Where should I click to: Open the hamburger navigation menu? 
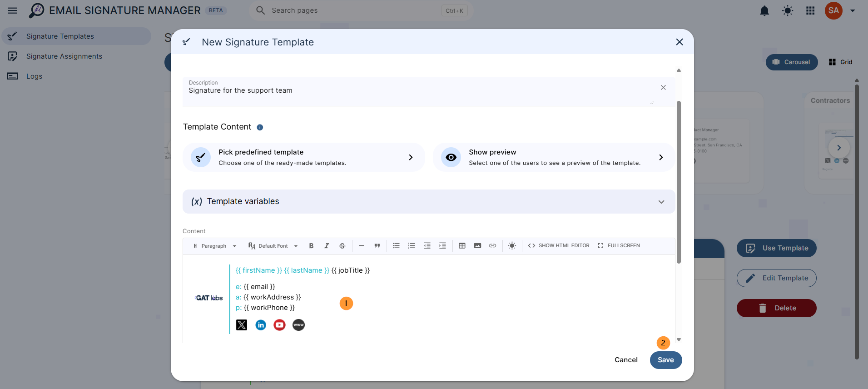[x=12, y=10]
